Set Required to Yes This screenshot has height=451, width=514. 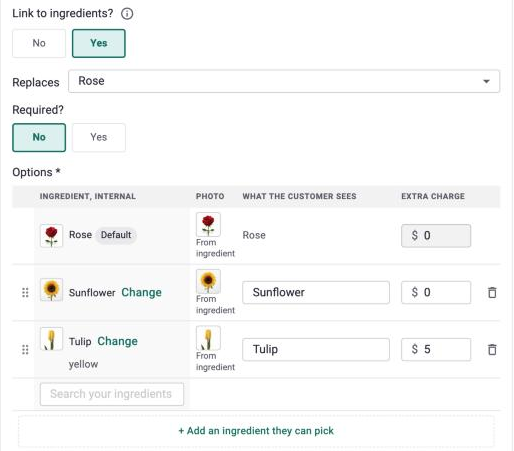(x=99, y=137)
